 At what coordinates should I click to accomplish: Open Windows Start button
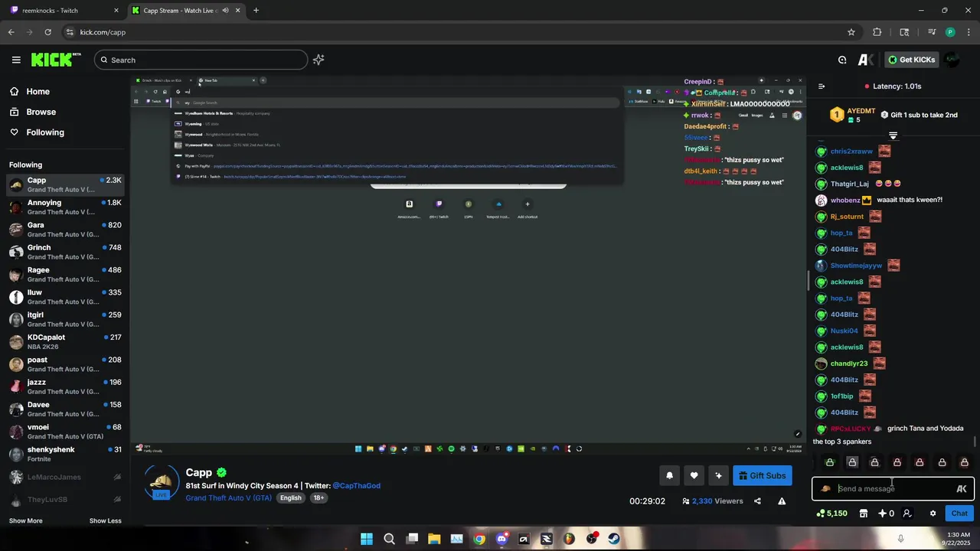(367, 539)
